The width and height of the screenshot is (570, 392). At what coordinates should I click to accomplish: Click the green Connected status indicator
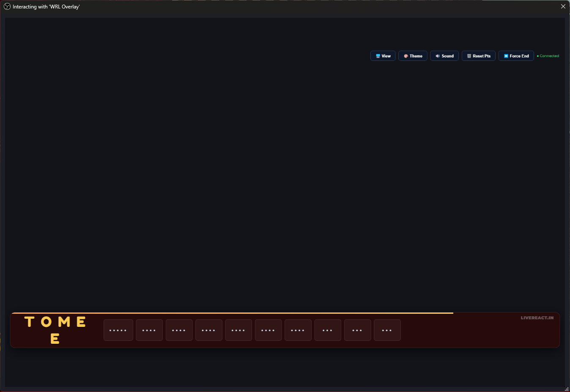(548, 56)
